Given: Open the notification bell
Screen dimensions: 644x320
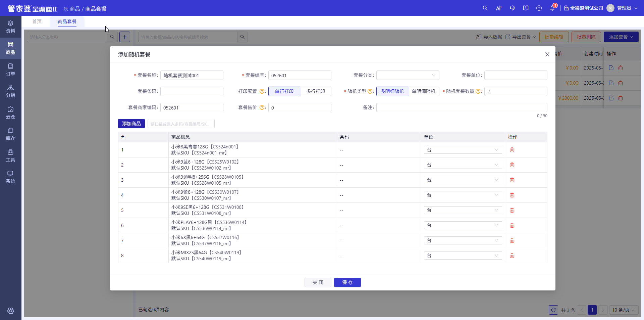Looking at the screenshot, I should tap(552, 8).
